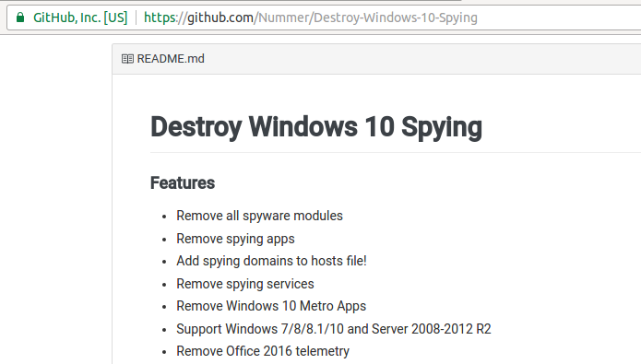
Task: Select the Remove Office 2016 telemetry item
Action: click(263, 351)
